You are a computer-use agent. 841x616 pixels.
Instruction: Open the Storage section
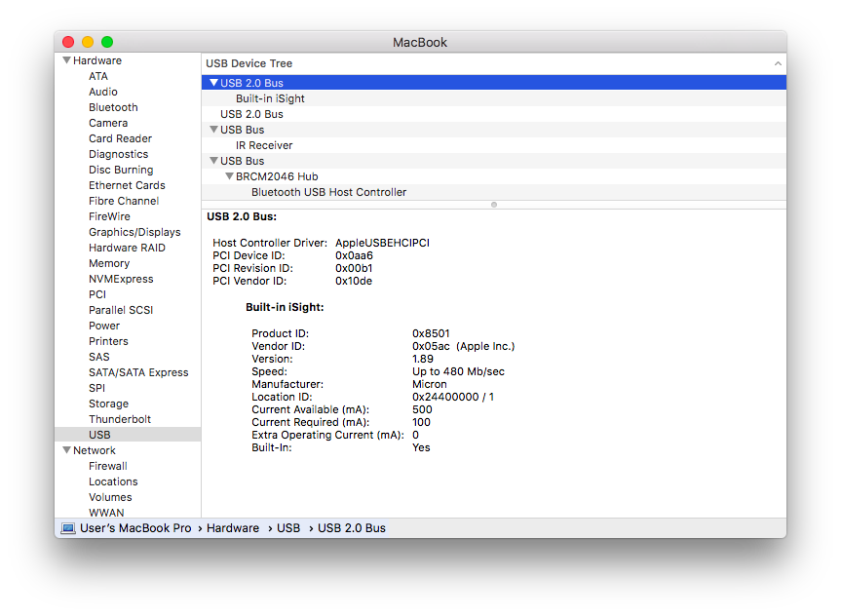tap(108, 403)
